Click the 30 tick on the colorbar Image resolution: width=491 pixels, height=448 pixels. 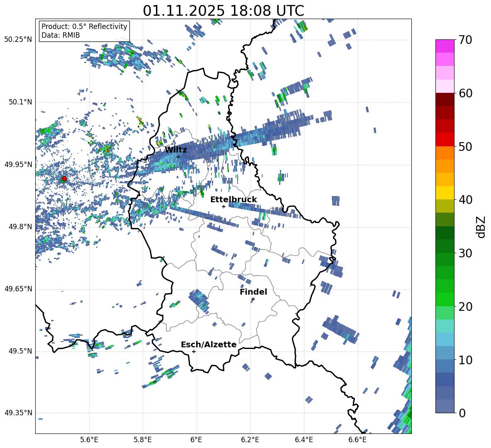pos(465,253)
